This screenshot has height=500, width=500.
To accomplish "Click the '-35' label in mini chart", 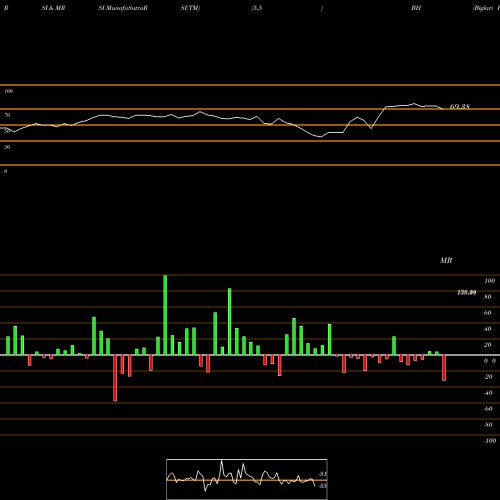I will (322, 486).
